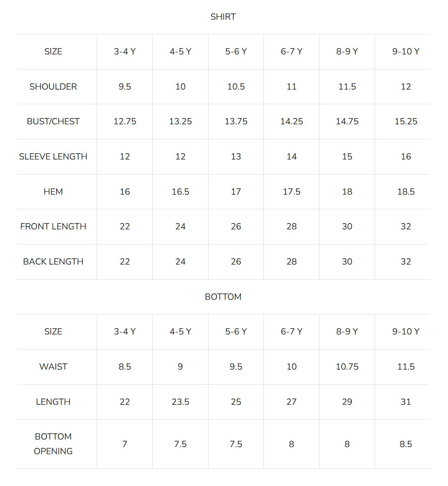Image resolution: width=448 pixels, height=486 pixels.
Task: Click the bottom opening value 7
Action: pos(125,444)
